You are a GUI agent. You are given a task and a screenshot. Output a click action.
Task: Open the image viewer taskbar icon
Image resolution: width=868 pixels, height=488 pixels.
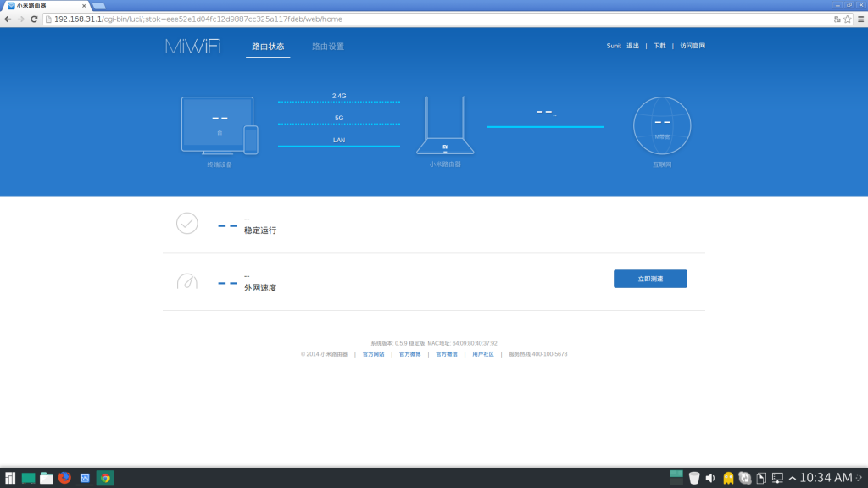(85, 478)
